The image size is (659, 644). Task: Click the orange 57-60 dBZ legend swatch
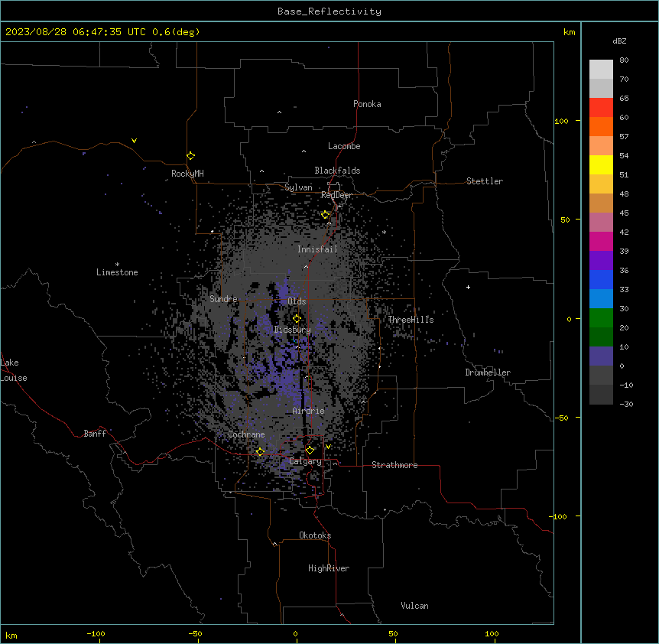pyautogui.click(x=601, y=127)
